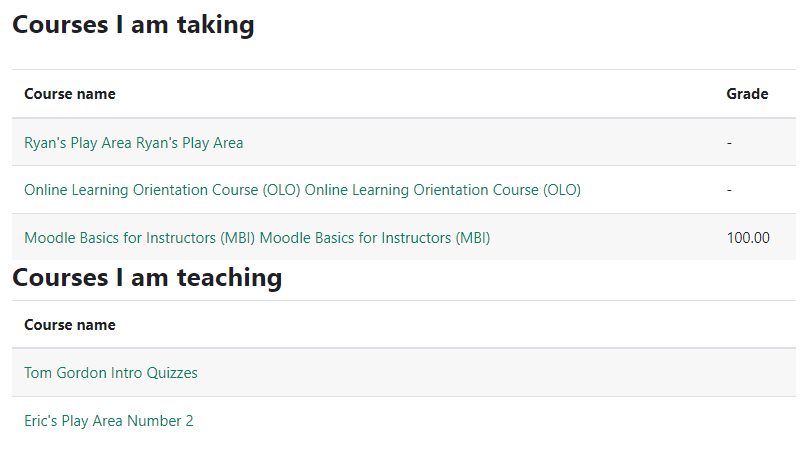Image resolution: width=808 pixels, height=460 pixels.
Task: Click the "Courses I am taking" heading
Action: 133,25
